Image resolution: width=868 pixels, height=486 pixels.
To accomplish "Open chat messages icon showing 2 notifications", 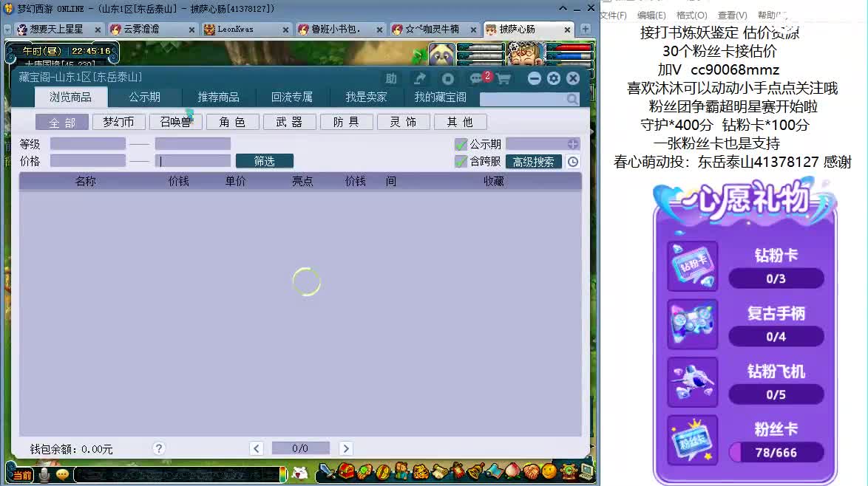I will coord(476,78).
